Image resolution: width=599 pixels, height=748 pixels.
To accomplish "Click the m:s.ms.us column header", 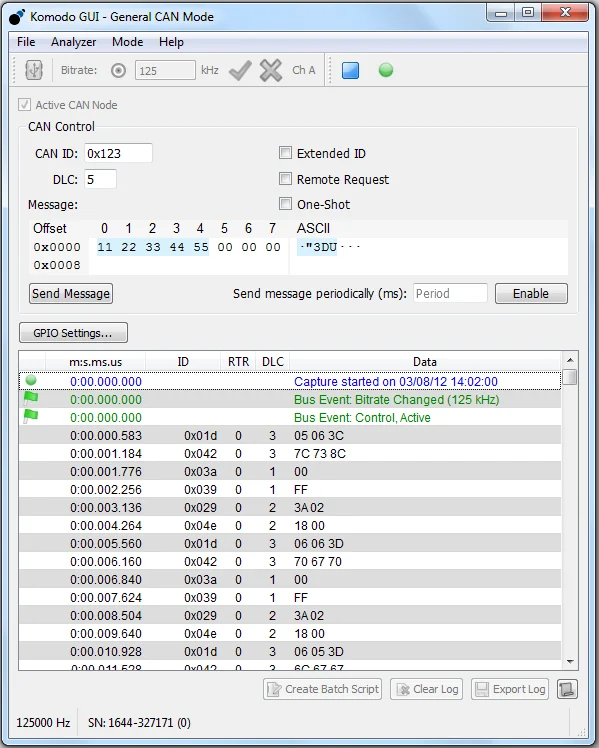I will pyautogui.click(x=95, y=362).
